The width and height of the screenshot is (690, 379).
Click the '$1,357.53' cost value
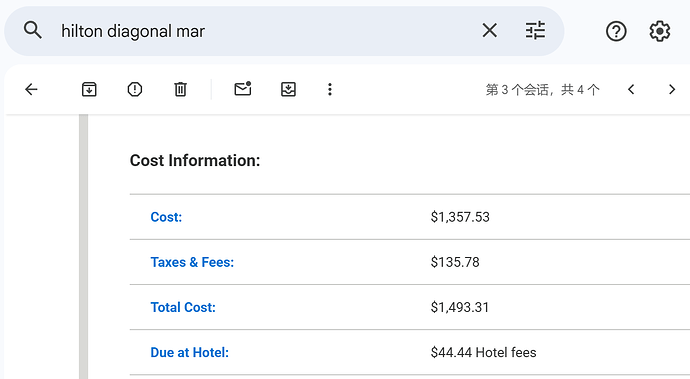[x=460, y=217]
